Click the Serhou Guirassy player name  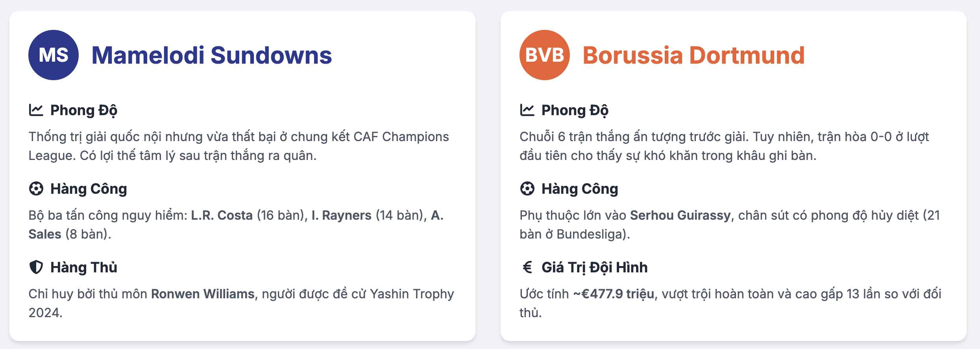[x=680, y=215]
